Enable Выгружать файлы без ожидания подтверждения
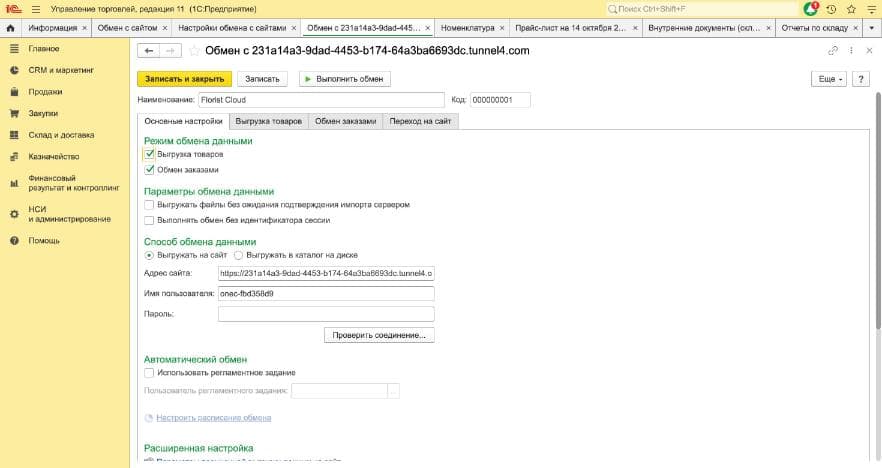Viewport: 882px width, 468px height. (x=149, y=205)
